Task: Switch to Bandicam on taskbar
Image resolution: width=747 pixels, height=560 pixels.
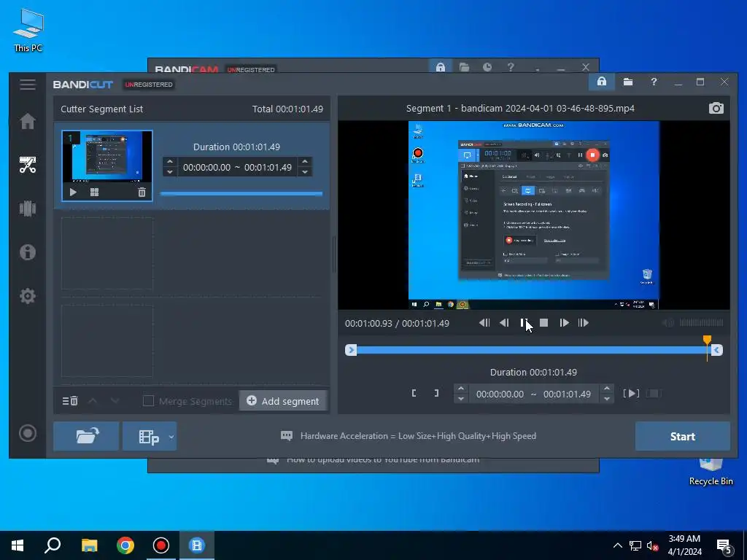Action: [x=161, y=545]
